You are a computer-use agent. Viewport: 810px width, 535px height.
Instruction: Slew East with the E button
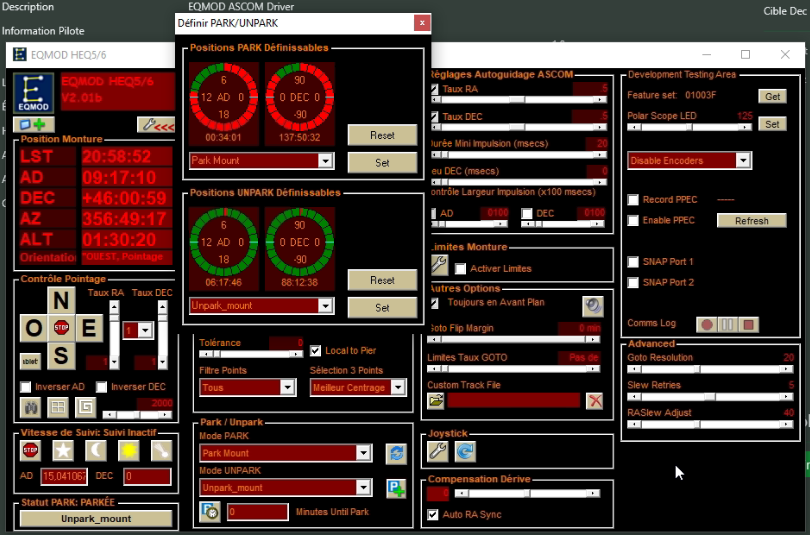point(89,328)
